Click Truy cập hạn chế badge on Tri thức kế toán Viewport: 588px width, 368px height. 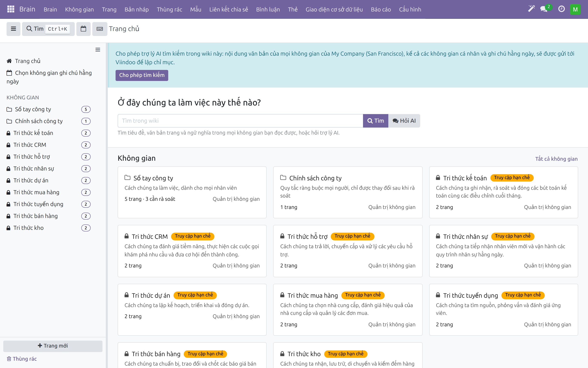pos(512,178)
